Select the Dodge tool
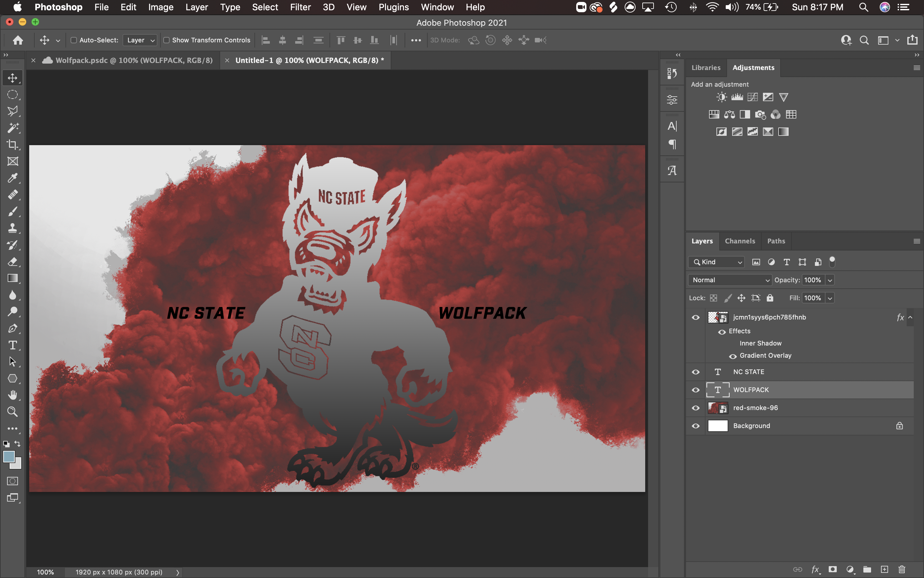The image size is (924, 578). 13,311
